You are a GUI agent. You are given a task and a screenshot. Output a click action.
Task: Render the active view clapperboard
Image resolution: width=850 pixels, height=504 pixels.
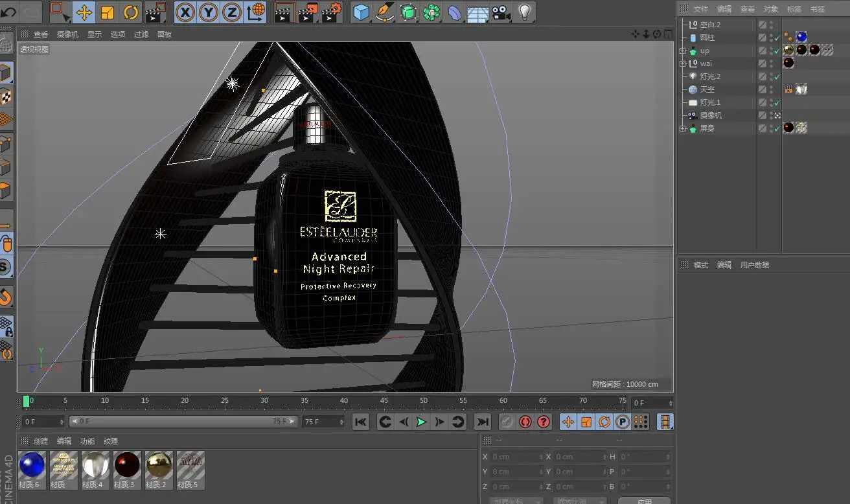(284, 12)
